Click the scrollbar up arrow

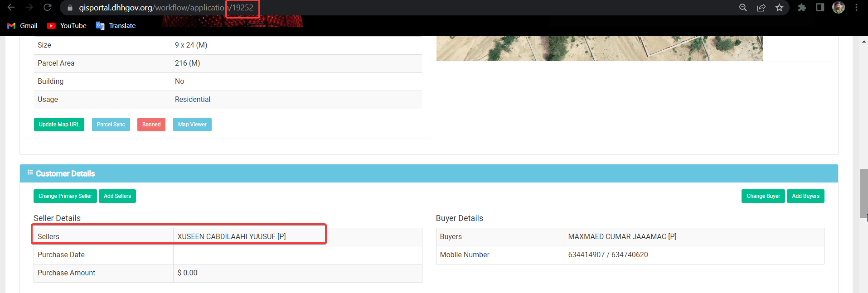[x=864, y=41]
